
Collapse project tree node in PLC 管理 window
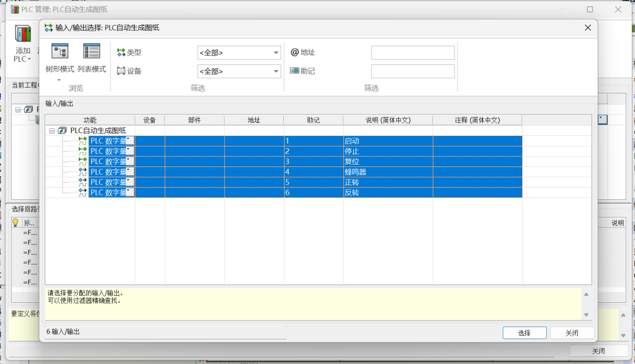(x=18, y=110)
